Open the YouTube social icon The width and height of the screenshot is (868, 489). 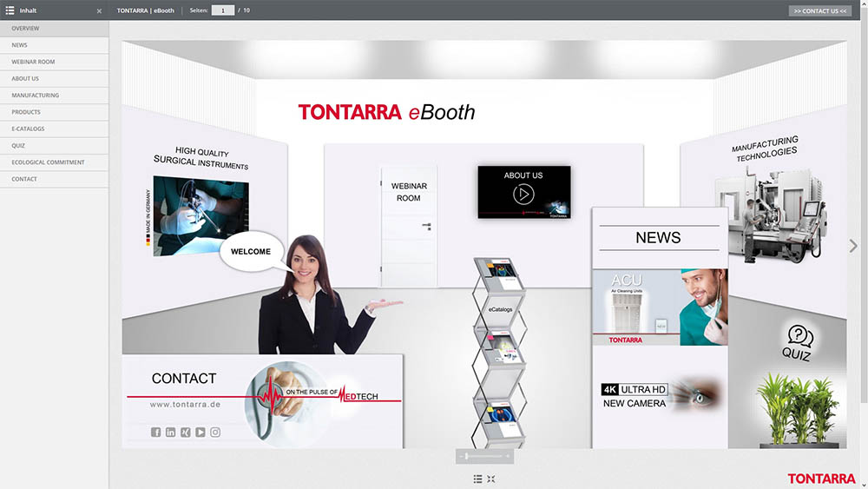click(201, 433)
